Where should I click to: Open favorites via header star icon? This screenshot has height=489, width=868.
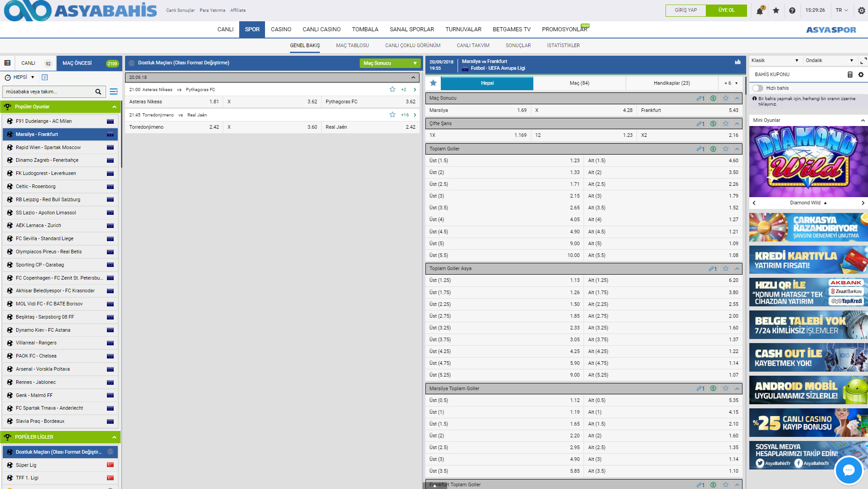(x=776, y=10)
